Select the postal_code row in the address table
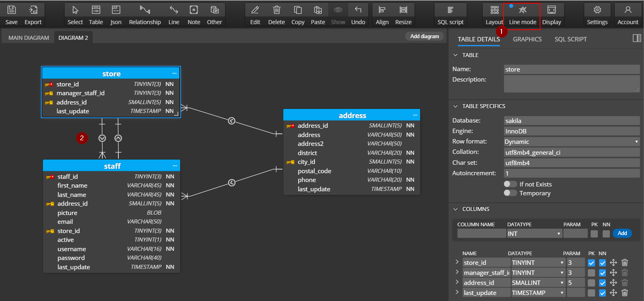 point(352,171)
